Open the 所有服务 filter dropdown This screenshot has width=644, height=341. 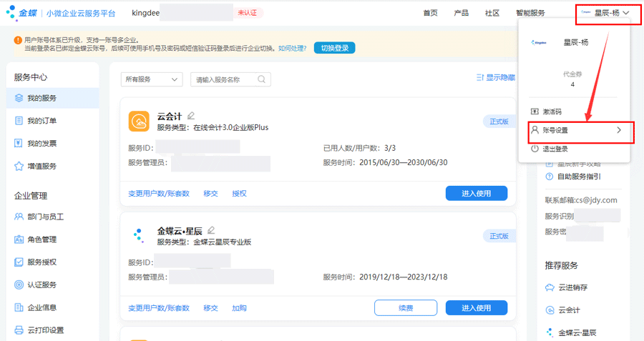(152, 79)
